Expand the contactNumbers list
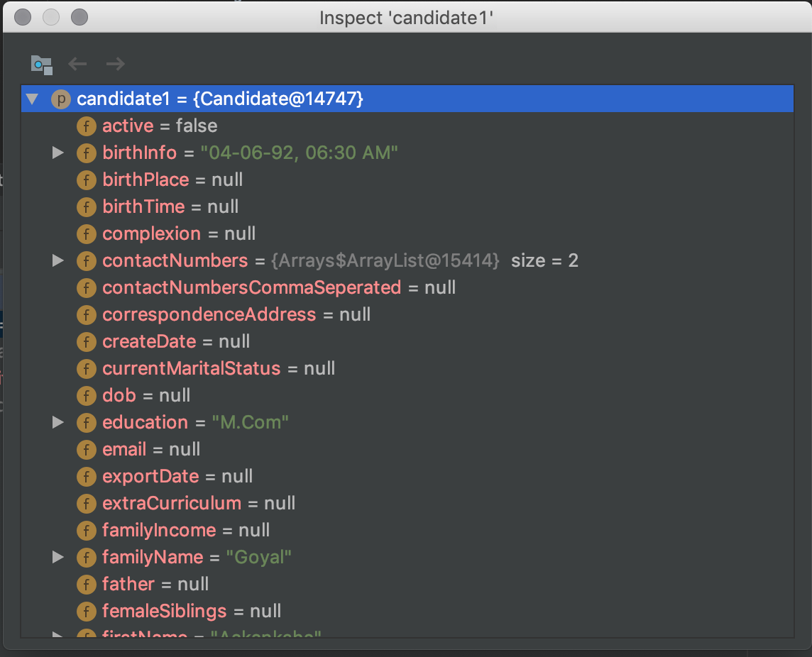 (57, 260)
